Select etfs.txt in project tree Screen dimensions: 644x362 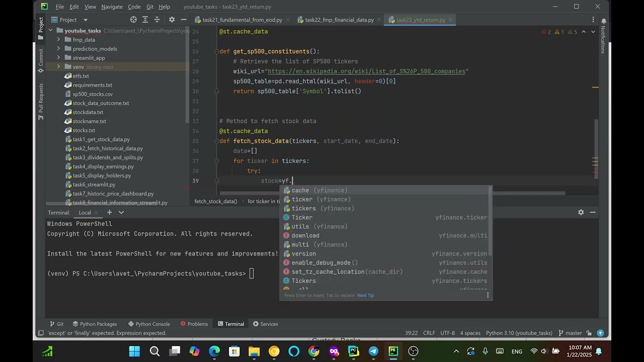point(80,76)
